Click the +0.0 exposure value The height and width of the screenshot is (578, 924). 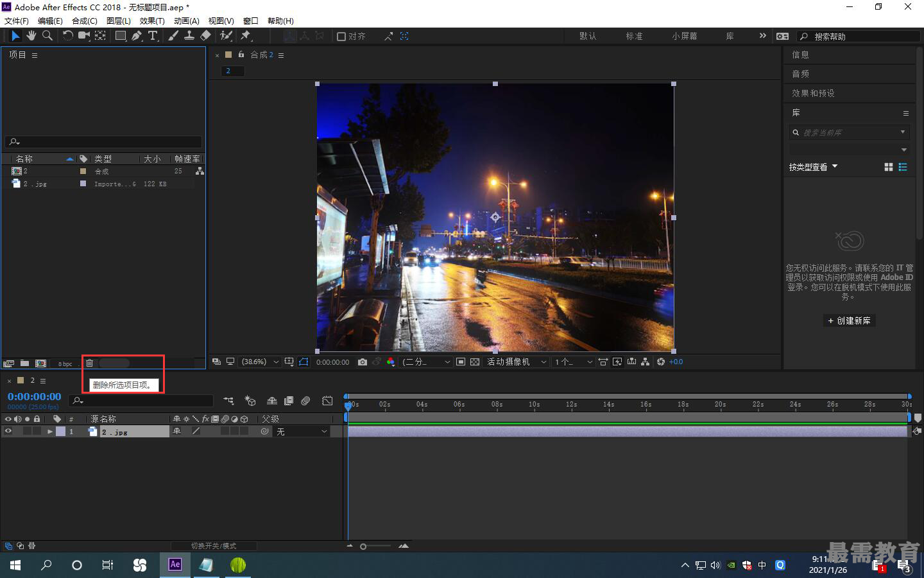tap(676, 362)
